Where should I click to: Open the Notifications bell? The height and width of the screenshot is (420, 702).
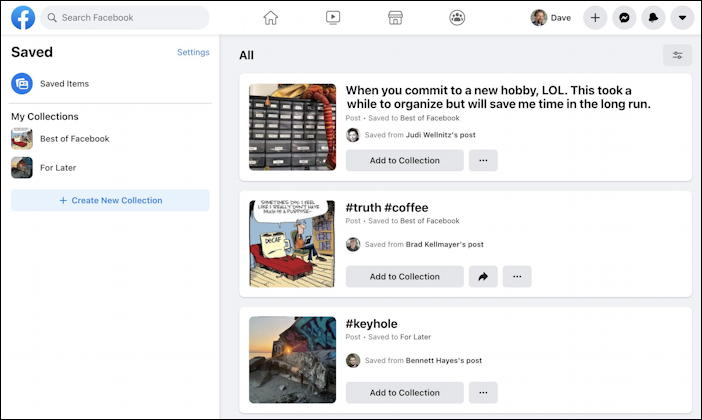[x=653, y=18]
